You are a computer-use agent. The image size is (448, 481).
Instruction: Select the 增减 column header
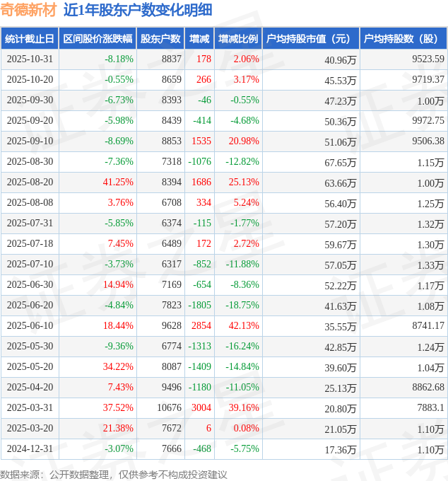[x=200, y=39]
